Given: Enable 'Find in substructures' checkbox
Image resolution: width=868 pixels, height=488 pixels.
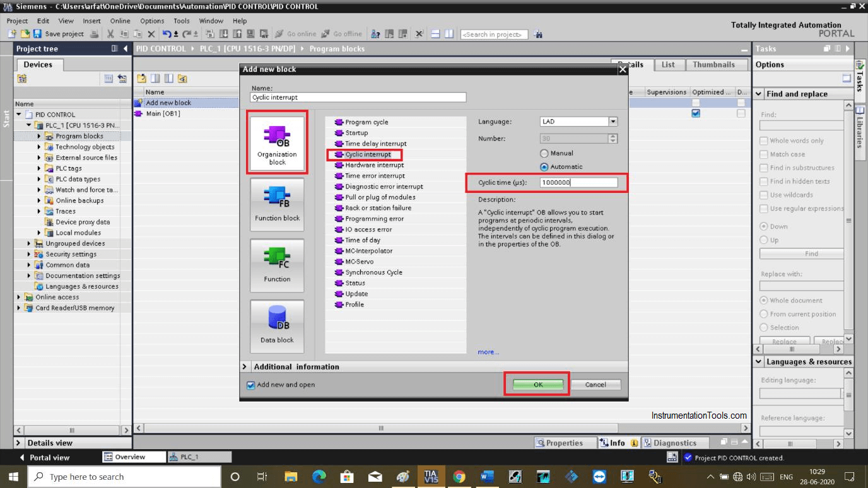Looking at the screenshot, I should [x=764, y=168].
